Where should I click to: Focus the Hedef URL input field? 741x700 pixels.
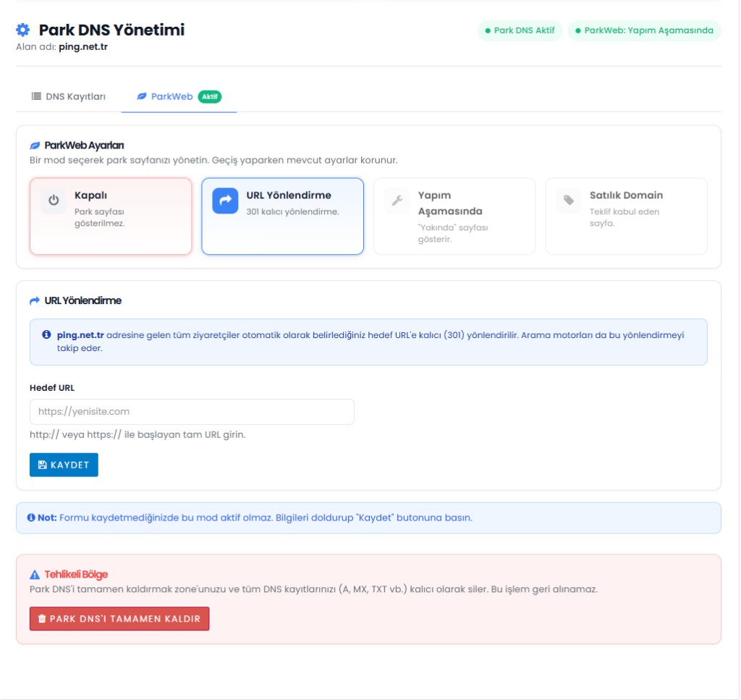pos(192,412)
